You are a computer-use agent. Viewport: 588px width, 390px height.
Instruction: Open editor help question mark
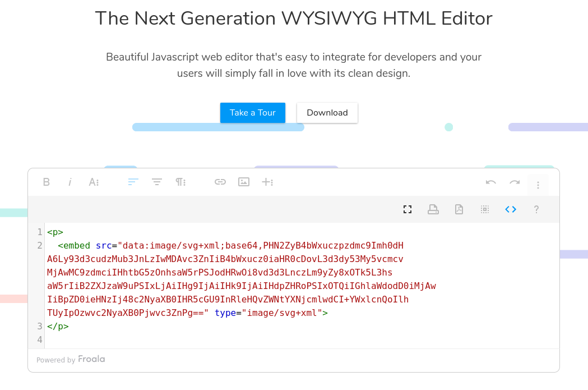coord(536,209)
